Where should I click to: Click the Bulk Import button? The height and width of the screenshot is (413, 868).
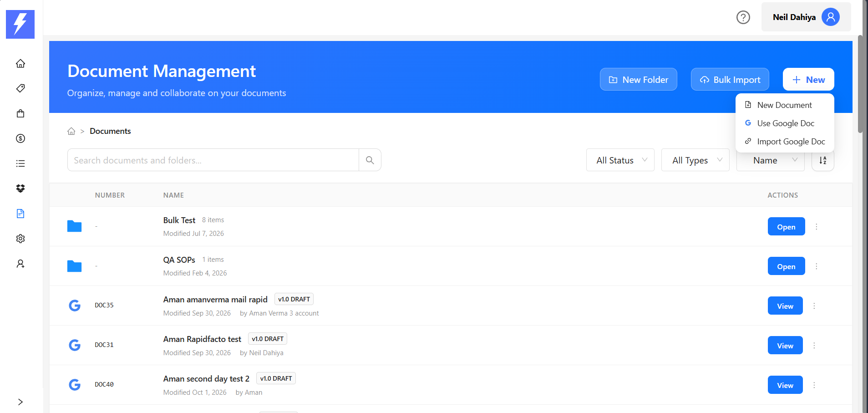point(730,79)
